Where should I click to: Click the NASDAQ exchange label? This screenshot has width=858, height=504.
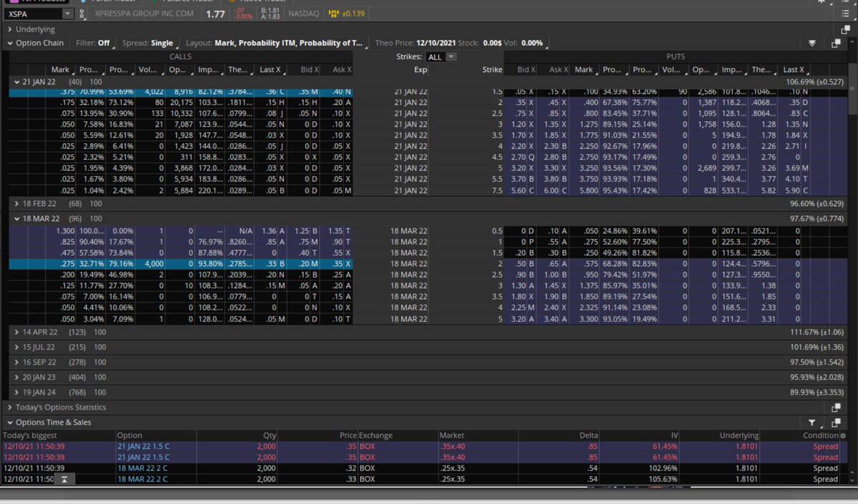[305, 14]
